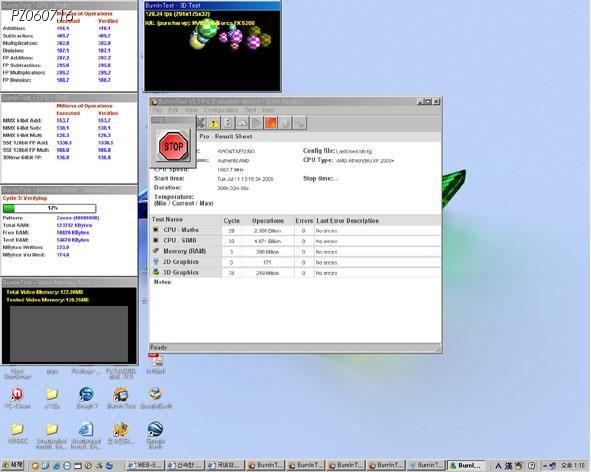This screenshot has width=591, height=472.
Task: Select the CPU - SIMD test row
Action: point(295,241)
